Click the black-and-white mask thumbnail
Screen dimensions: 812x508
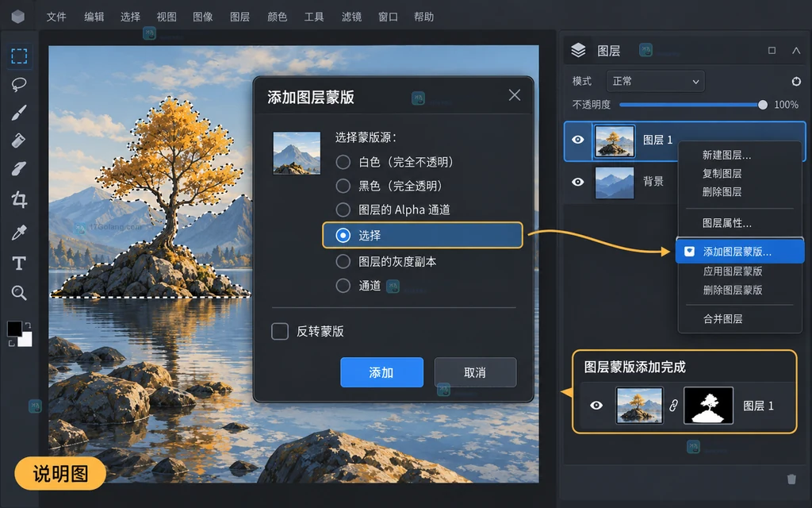coord(708,406)
